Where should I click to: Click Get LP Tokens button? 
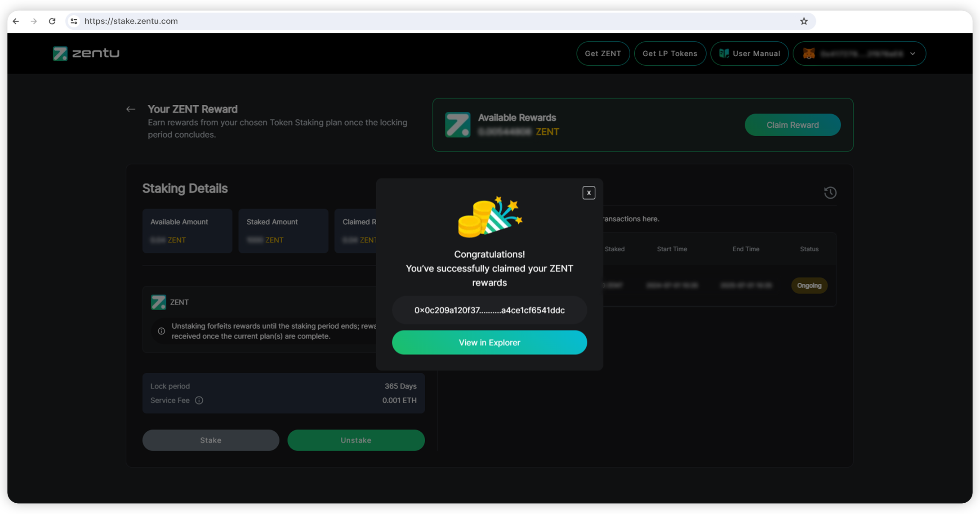(670, 54)
